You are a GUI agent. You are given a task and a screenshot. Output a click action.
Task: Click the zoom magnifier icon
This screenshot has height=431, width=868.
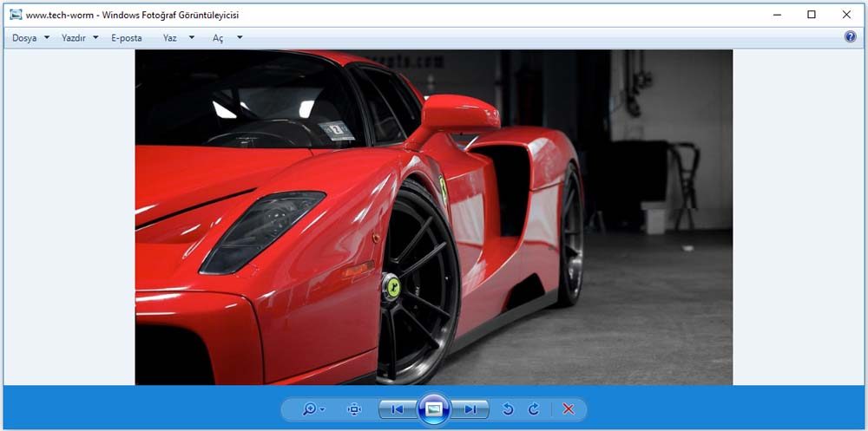[309, 409]
